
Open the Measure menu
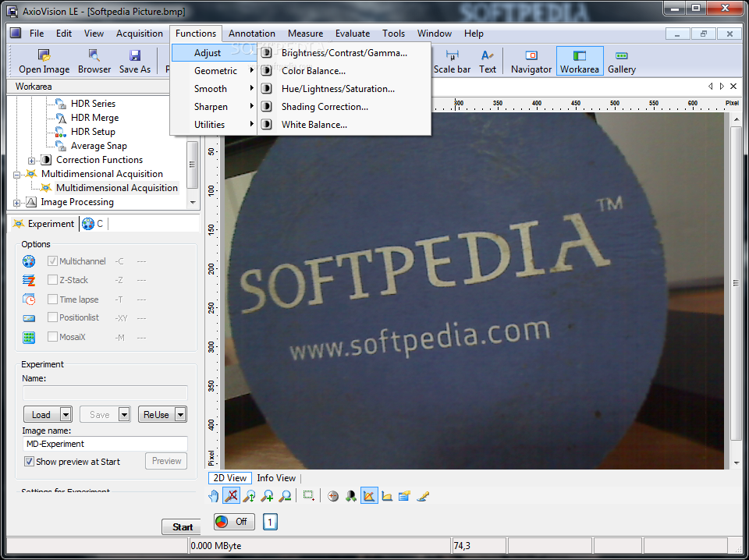(305, 34)
